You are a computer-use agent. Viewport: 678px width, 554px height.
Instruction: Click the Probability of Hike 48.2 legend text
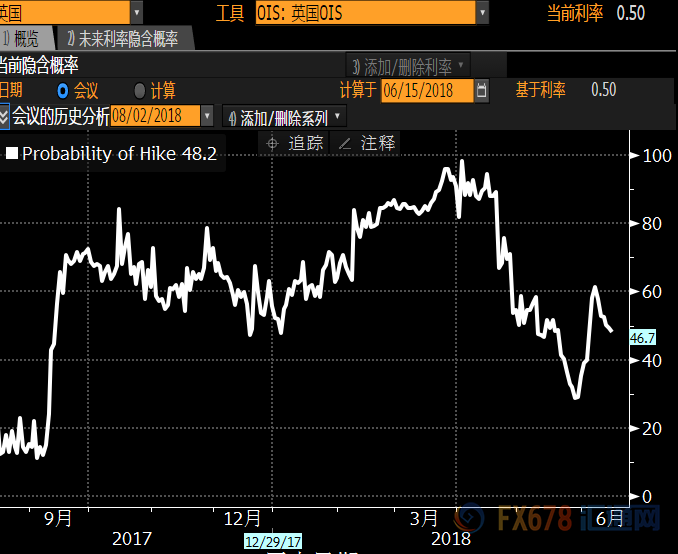[x=119, y=153]
